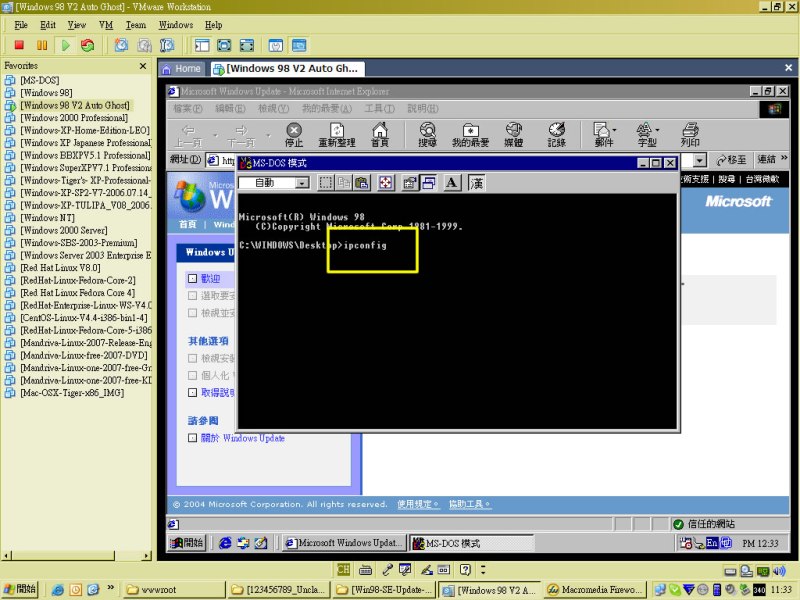Suspend the VM using the orange pause icon
This screenshot has height=600, width=800.
(42, 45)
